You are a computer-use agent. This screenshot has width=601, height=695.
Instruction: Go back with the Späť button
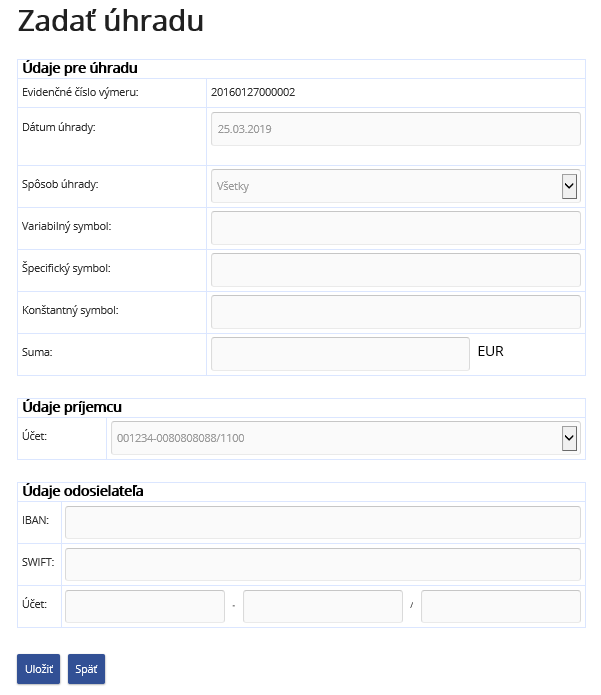[86, 669]
